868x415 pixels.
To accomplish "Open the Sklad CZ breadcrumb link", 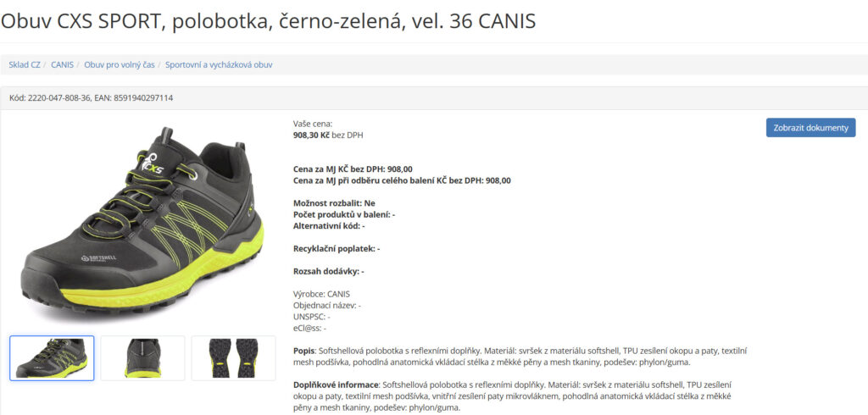I will click(x=25, y=64).
